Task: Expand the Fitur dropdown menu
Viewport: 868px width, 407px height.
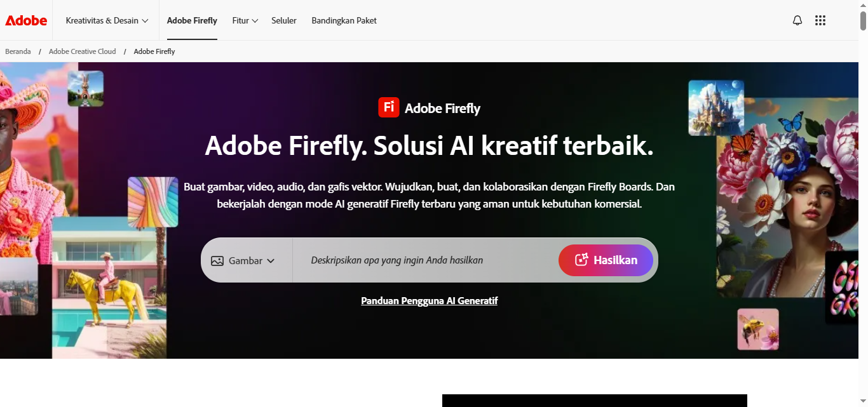Action: tap(245, 20)
